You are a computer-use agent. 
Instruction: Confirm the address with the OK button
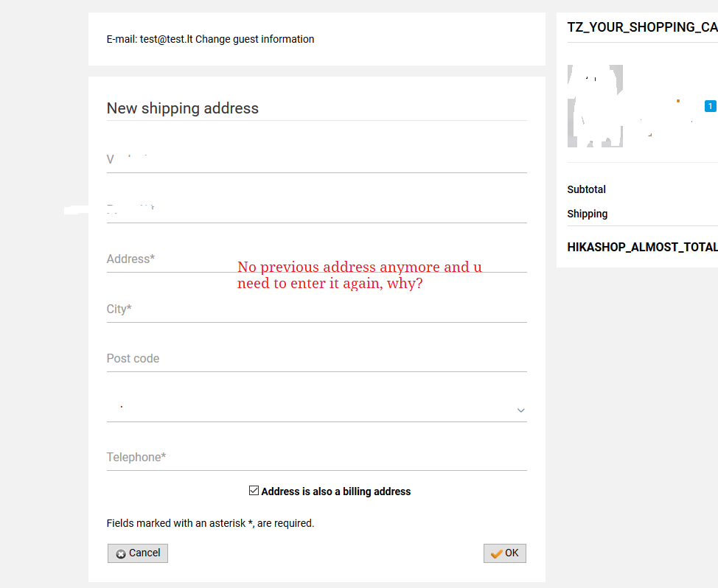pyautogui.click(x=505, y=553)
